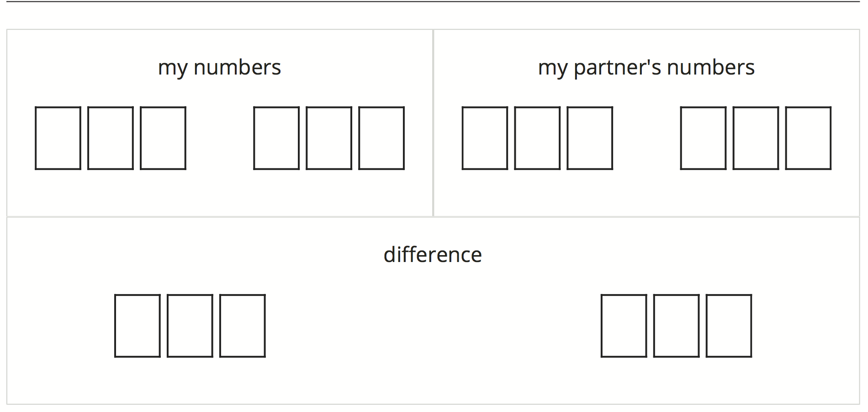Viewport: 868px width, 412px height.
Task: Click middle box of partner's second number
Action: coord(756,138)
